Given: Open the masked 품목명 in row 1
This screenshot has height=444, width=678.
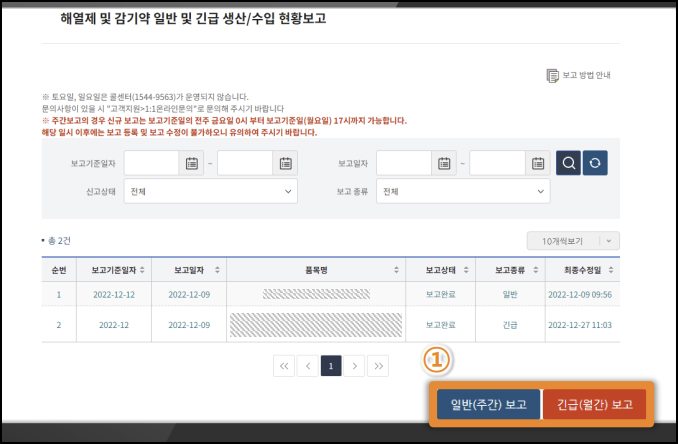Looking at the screenshot, I should pyautogui.click(x=316, y=294).
